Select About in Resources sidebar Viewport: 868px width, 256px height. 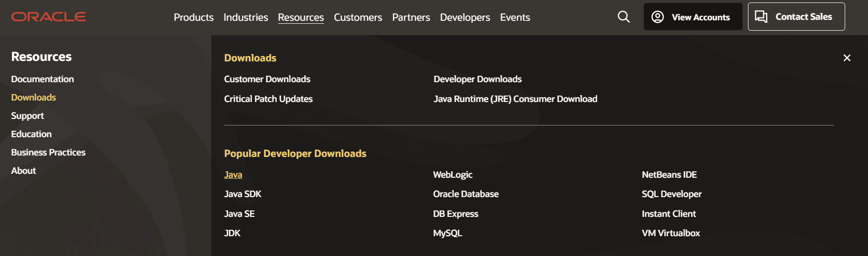(23, 171)
